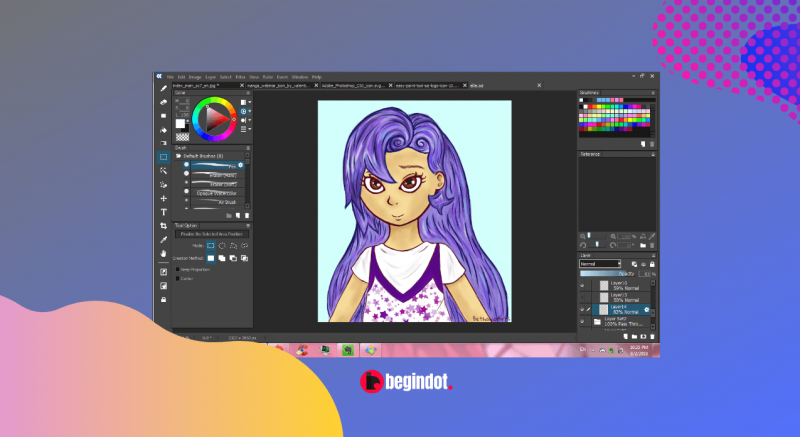This screenshot has width=800, height=437.
Task: Select the Pen drawing tool in the toolbar
Action: point(163,89)
